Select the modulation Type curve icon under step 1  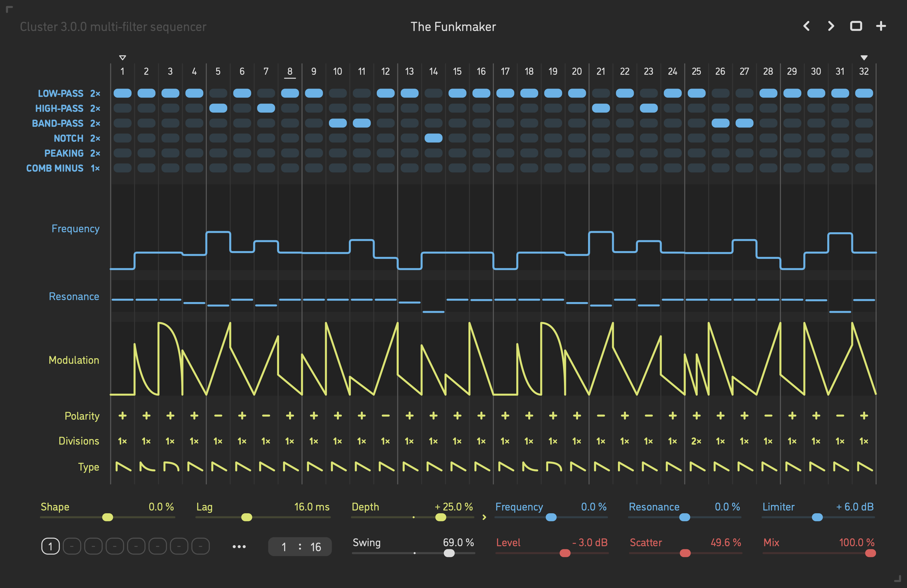(x=123, y=467)
